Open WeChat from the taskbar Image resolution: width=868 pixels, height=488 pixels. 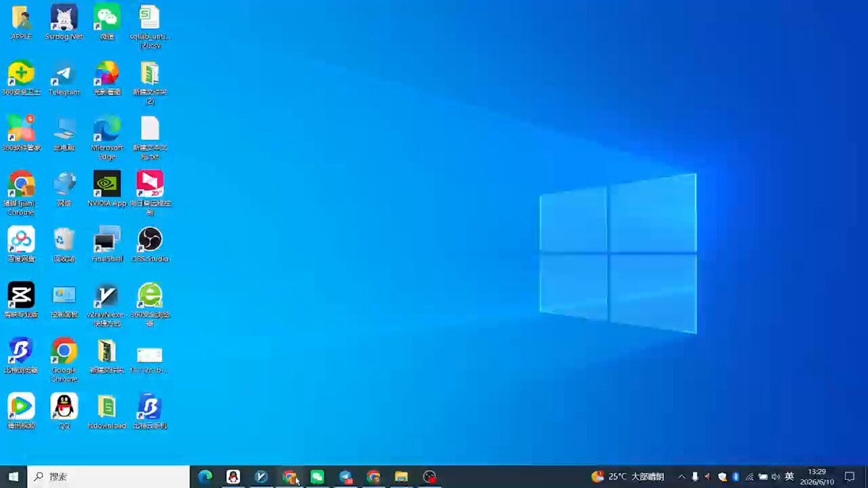(x=318, y=477)
